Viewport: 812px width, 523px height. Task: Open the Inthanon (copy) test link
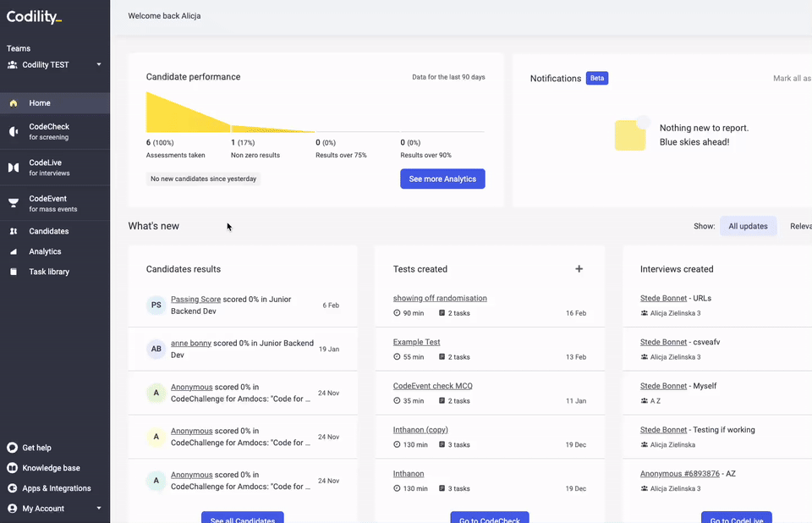point(420,430)
